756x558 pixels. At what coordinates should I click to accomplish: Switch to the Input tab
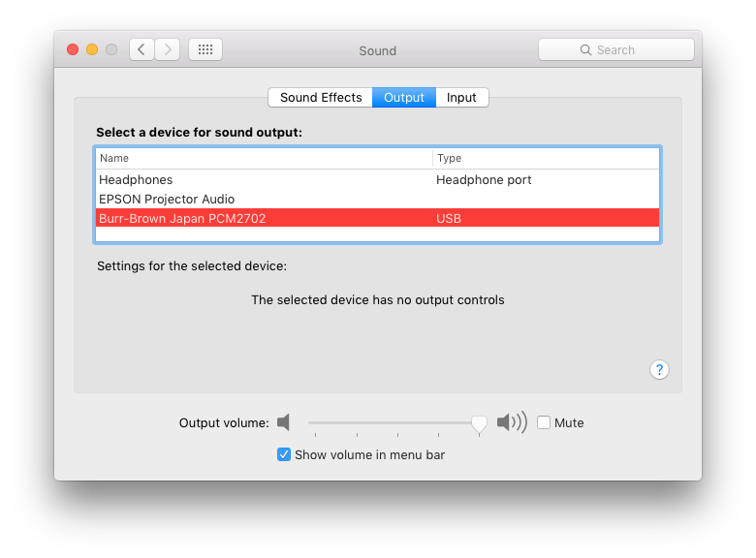coord(461,97)
